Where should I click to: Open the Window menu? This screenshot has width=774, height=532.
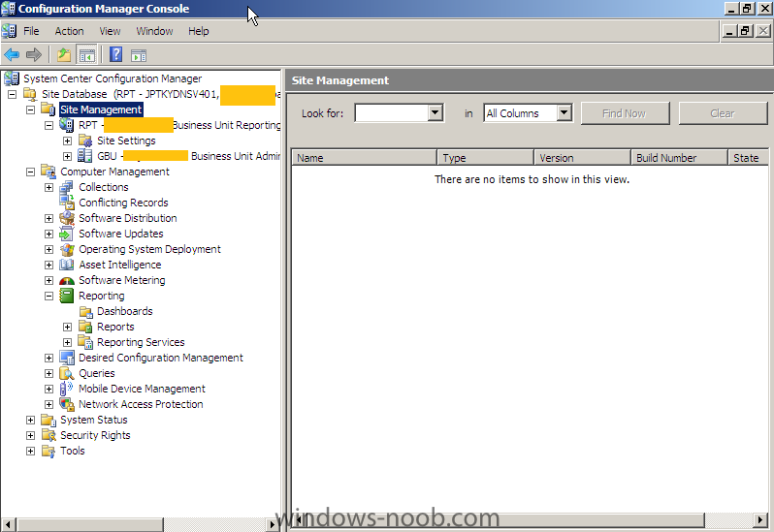154,31
